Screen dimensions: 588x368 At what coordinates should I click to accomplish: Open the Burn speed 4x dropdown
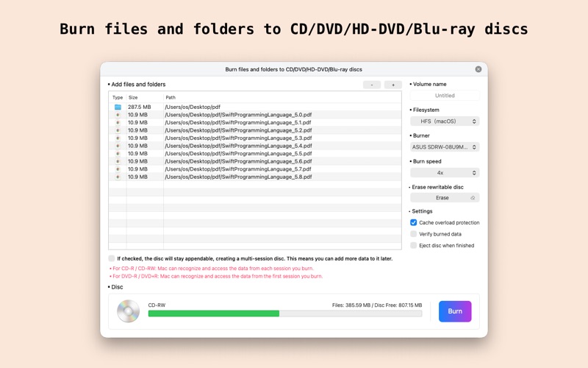pos(445,173)
